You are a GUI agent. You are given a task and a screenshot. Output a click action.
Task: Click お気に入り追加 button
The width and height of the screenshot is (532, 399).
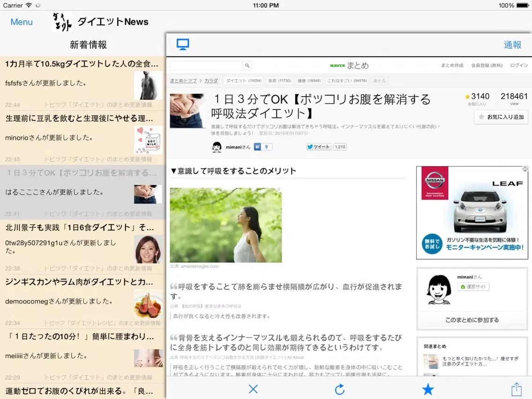pyautogui.click(x=501, y=117)
